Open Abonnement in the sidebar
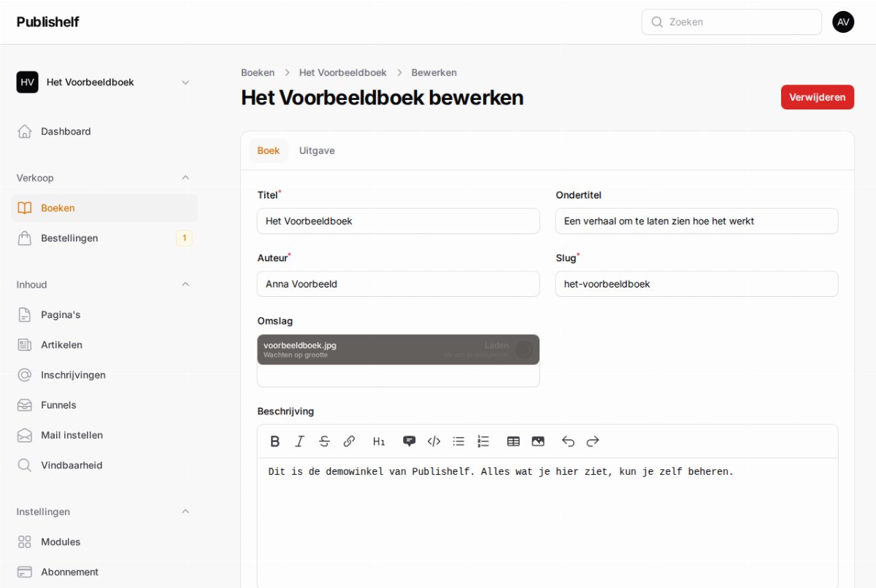The height and width of the screenshot is (588, 876). point(104,572)
